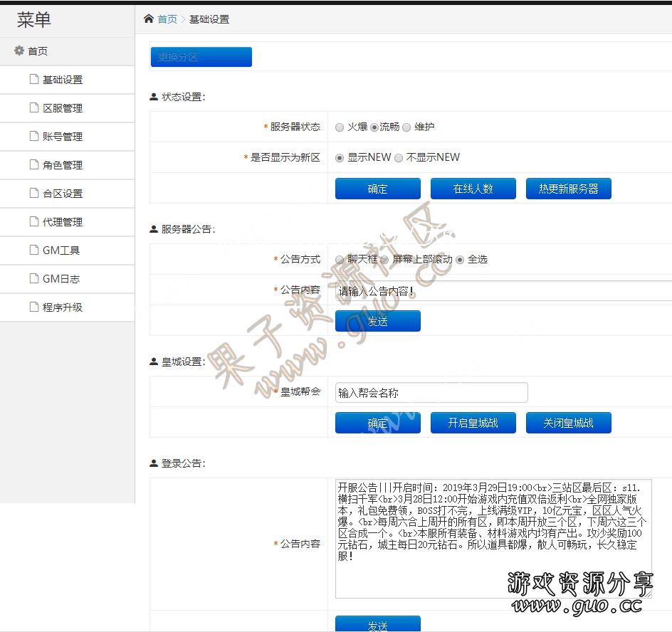Click the user icon beside 状态设置

[154, 97]
